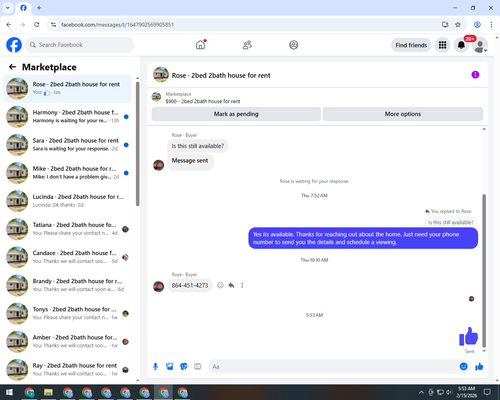Click the $900 listing link in header
The image size is (500, 400).
(x=203, y=101)
